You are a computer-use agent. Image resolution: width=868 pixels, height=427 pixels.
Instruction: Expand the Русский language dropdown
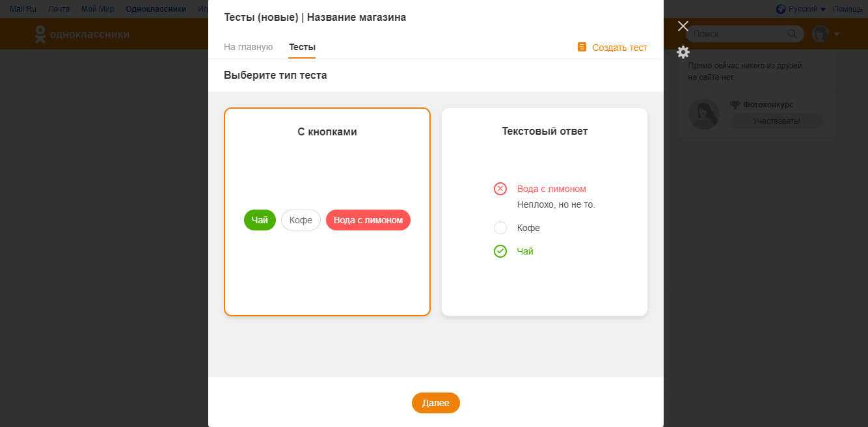point(802,9)
